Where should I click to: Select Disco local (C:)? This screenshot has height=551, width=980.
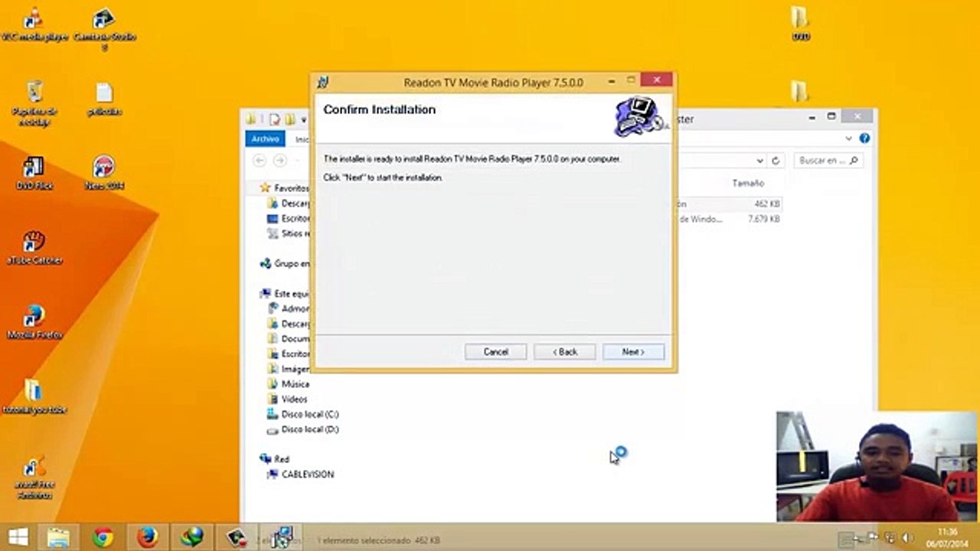pyautogui.click(x=302, y=414)
